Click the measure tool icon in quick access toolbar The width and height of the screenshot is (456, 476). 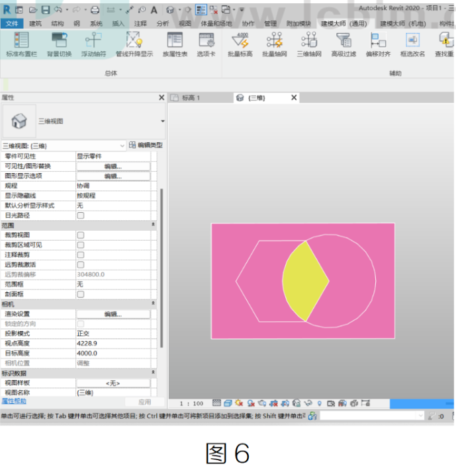(130, 10)
